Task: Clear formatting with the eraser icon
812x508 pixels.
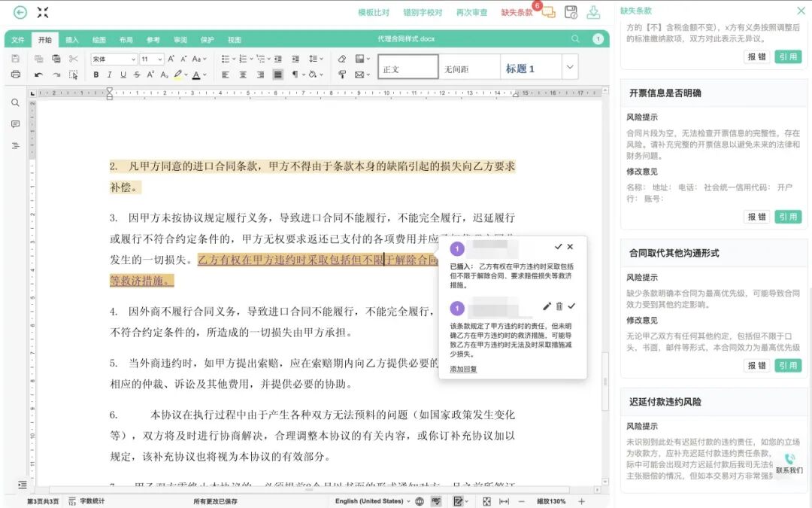Action: coord(341,57)
